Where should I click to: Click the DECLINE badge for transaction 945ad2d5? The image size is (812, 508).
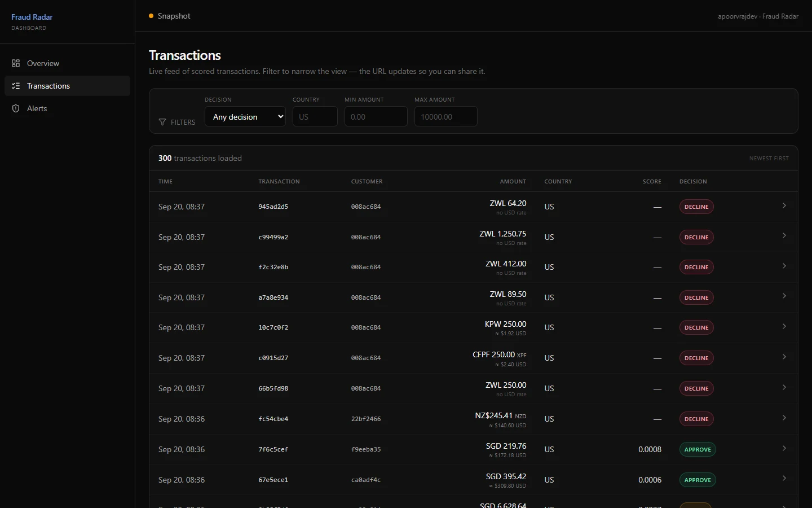(696, 207)
